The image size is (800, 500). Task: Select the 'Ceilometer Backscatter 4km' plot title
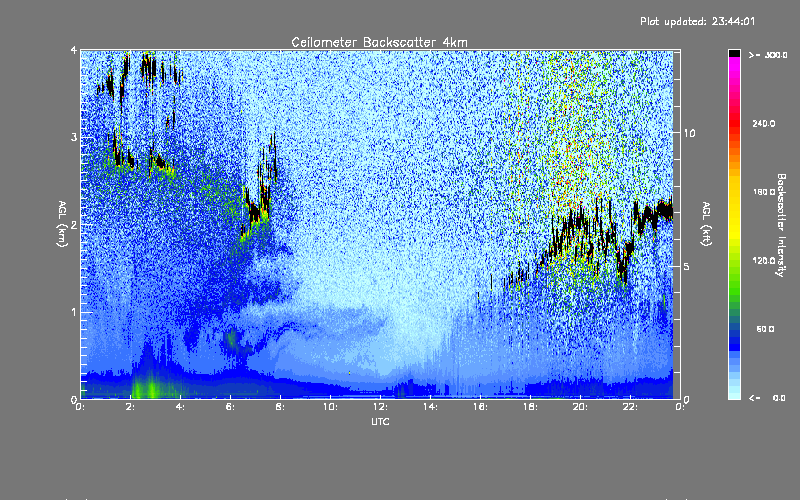point(379,42)
